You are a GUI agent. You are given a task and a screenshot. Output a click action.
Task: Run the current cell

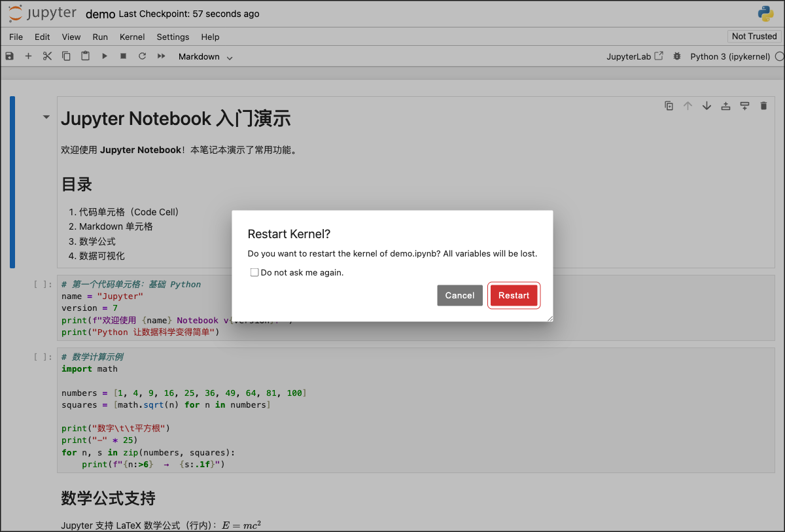tap(104, 56)
